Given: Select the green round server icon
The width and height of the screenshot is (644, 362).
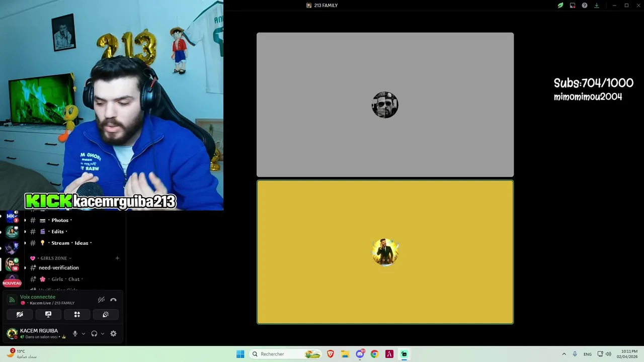Looking at the screenshot, I should 12,232.
